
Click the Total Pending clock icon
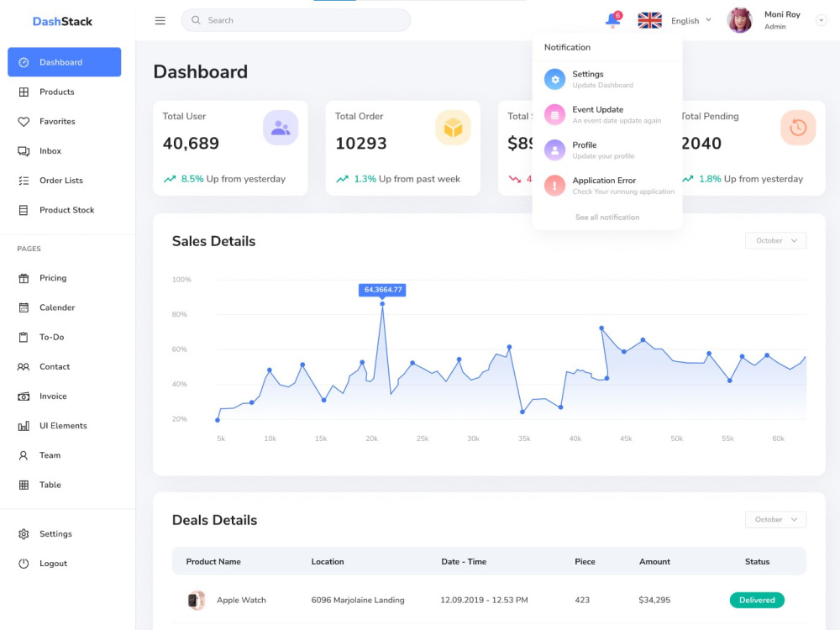(798, 128)
